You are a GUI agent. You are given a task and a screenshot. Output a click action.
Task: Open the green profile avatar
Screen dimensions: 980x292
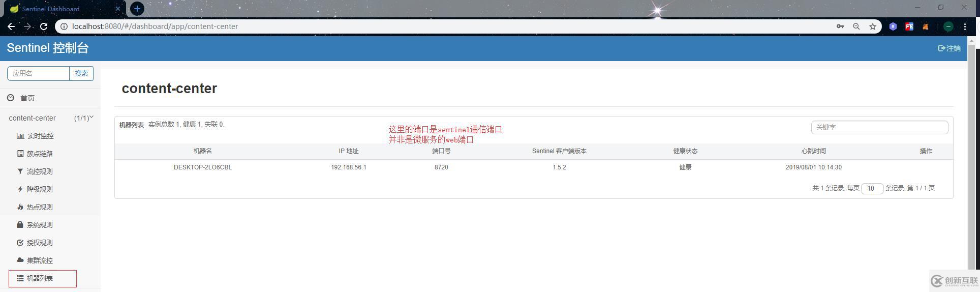point(948,26)
